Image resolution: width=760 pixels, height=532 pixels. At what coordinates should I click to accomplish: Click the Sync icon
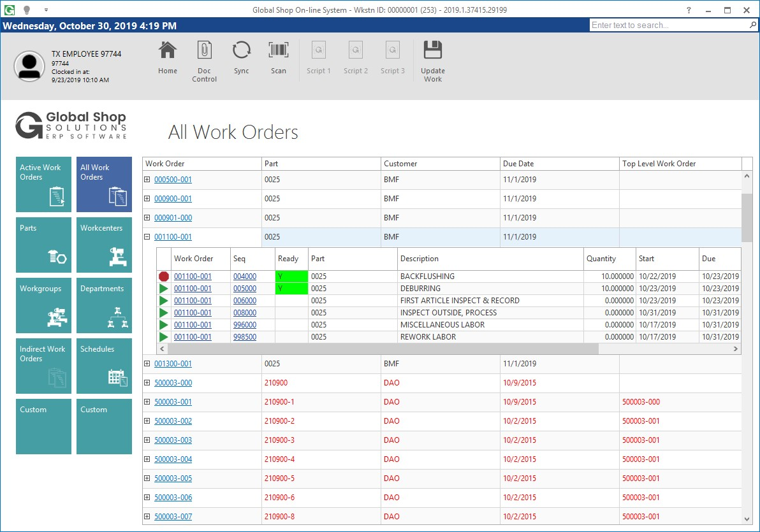tap(242, 50)
